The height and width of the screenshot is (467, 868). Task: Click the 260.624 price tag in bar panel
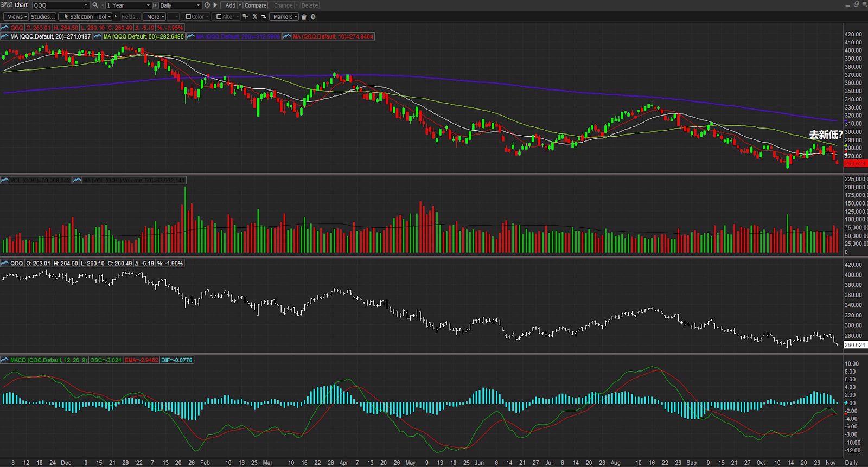[856, 345]
